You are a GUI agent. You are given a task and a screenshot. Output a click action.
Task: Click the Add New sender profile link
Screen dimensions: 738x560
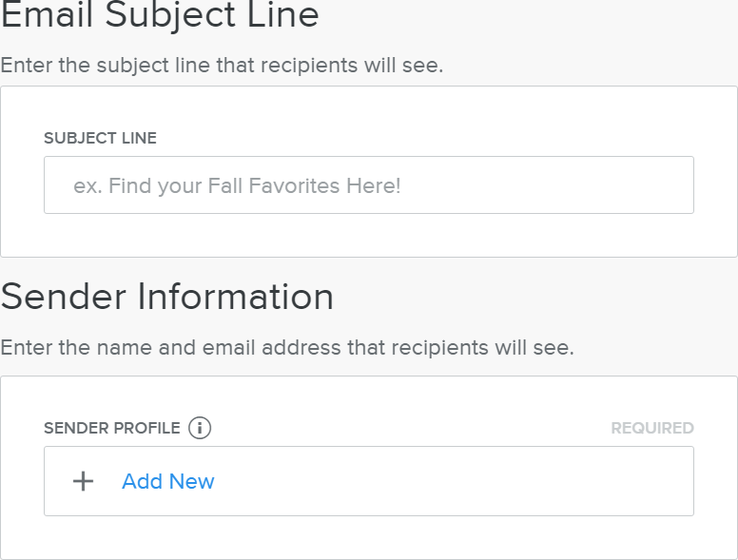pyautogui.click(x=168, y=481)
